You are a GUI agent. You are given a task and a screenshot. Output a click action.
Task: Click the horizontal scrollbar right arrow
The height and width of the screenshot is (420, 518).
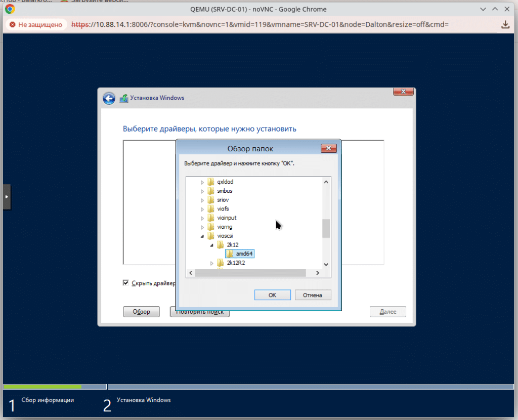(x=317, y=273)
